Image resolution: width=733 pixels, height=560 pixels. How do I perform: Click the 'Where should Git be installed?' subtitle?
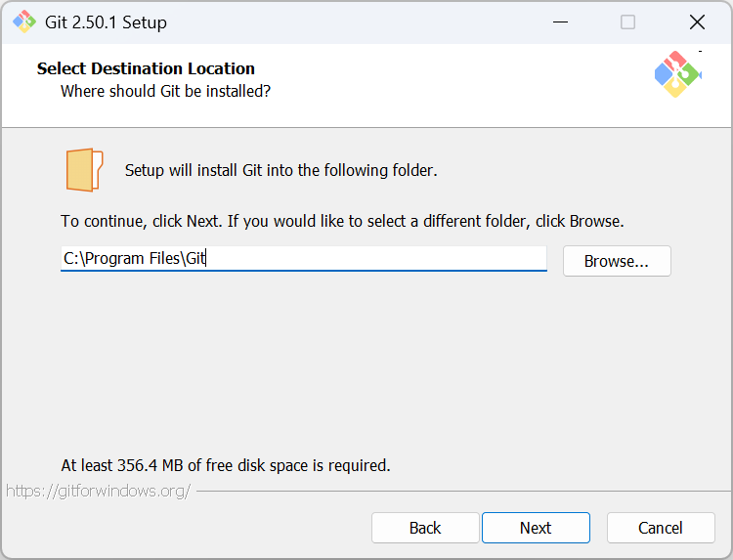pos(165,91)
